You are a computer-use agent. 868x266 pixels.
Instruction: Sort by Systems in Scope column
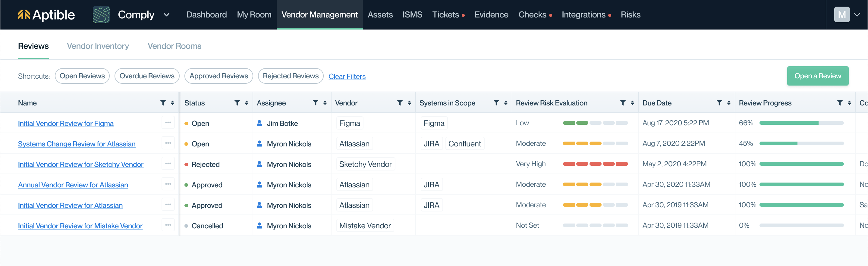pos(506,103)
